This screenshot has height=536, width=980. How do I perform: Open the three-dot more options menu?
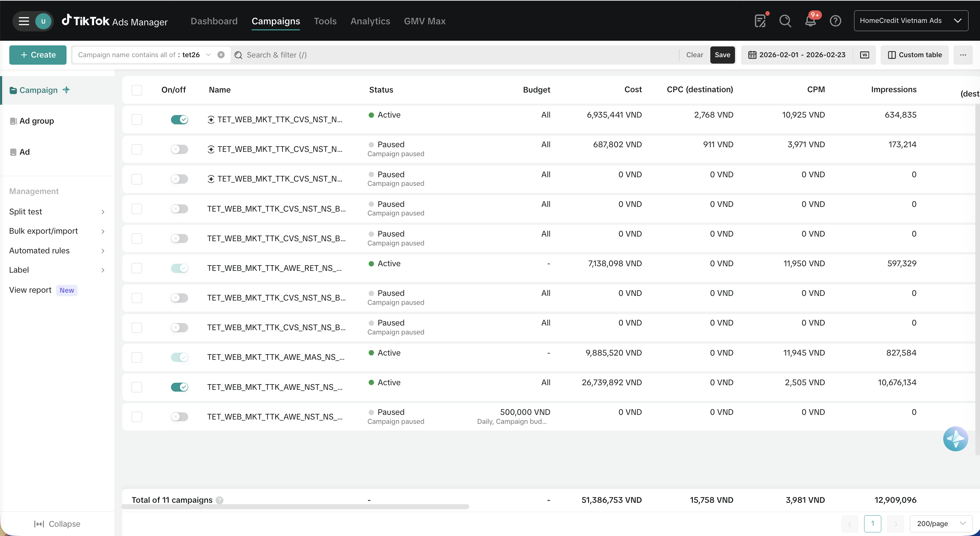point(963,55)
